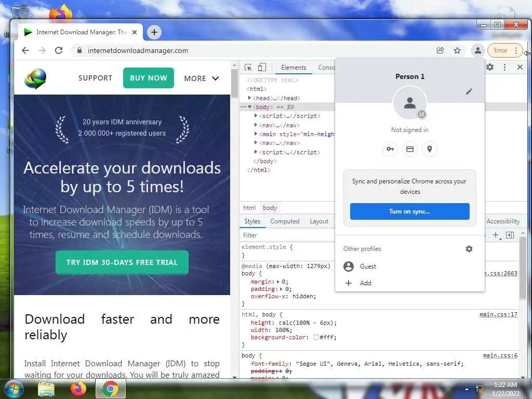
Task: Click the Chrome taskbar icon
Action: (x=111, y=389)
